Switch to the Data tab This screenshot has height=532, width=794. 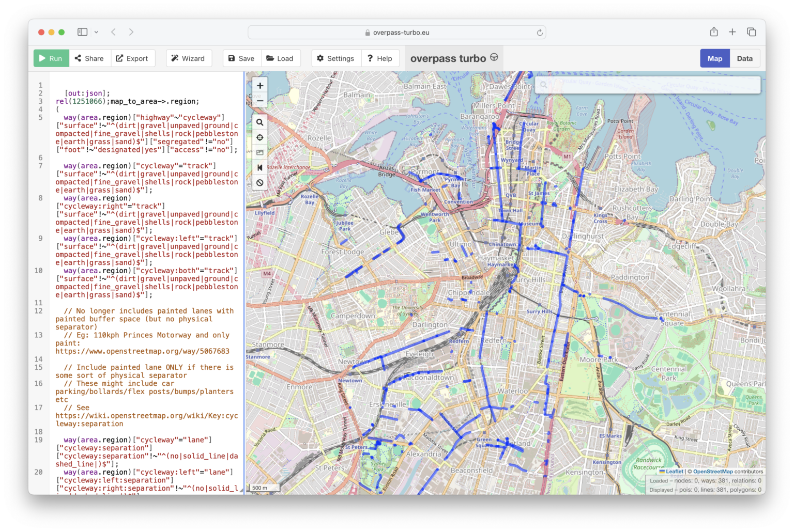[x=744, y=58]
